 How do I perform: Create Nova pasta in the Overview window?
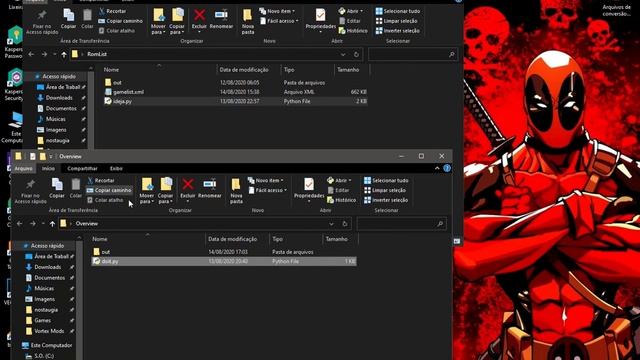236,191
